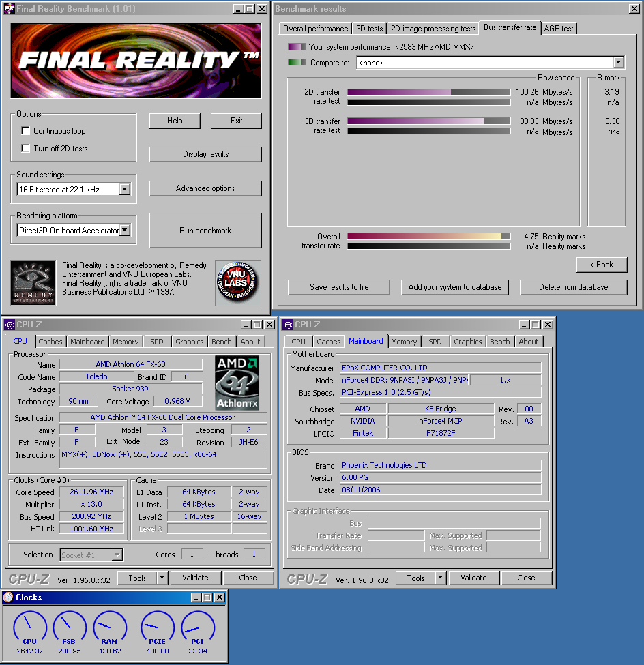Open the Socket #1 selection dropdown

117,555
